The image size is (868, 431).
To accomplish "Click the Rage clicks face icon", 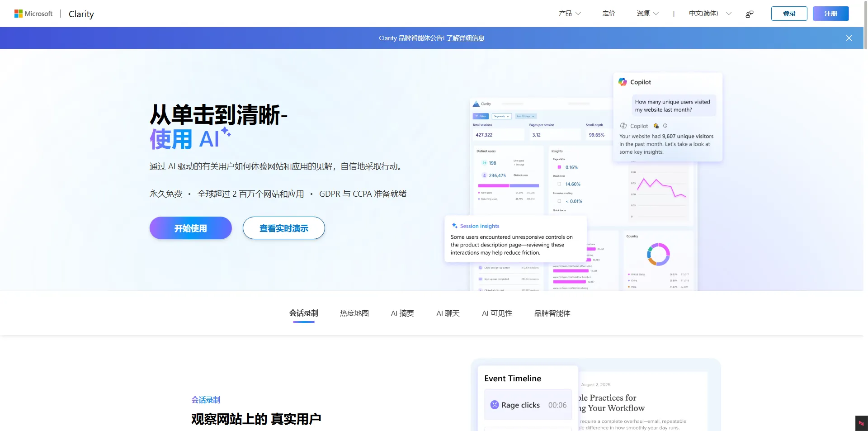I will [495, 405].
